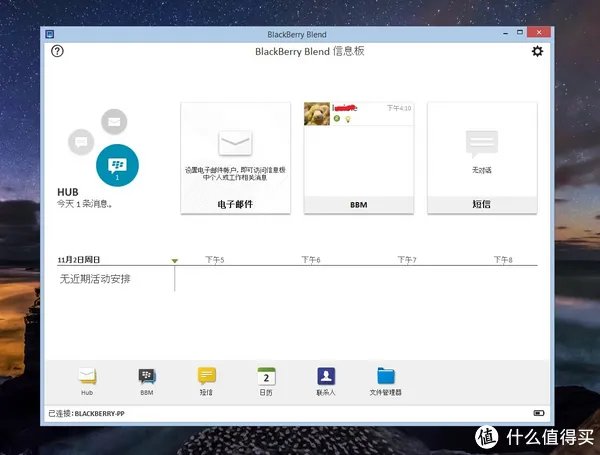Select the gray email bubble in HUB
The height and width of the screenshot is (455, 600).
114,122
